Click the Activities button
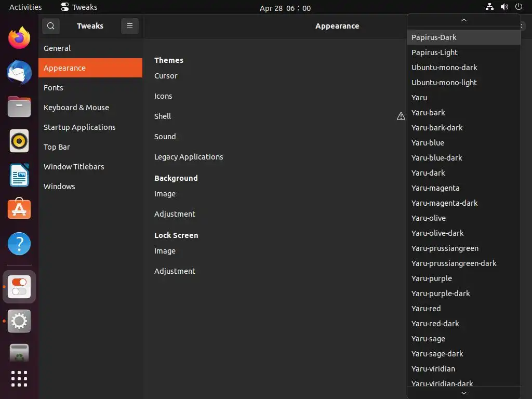The height and width of the screenshot is (399, 532). (25, 7)
